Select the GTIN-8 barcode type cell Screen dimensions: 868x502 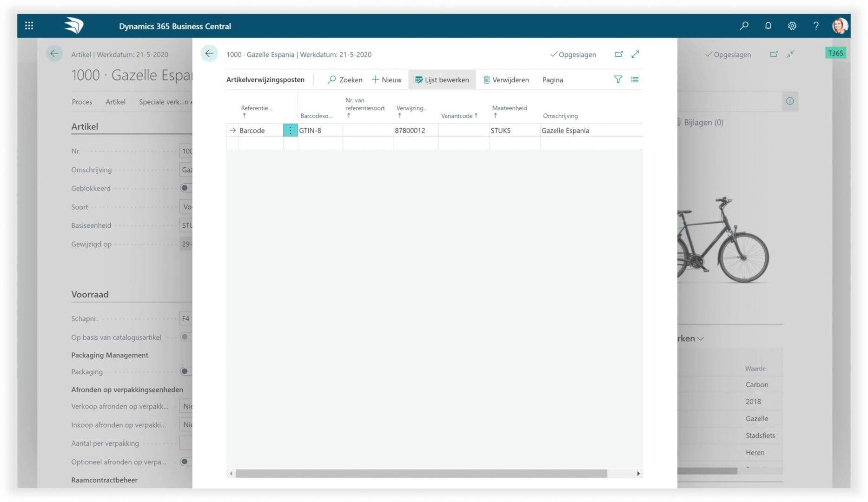coord(320,131)
